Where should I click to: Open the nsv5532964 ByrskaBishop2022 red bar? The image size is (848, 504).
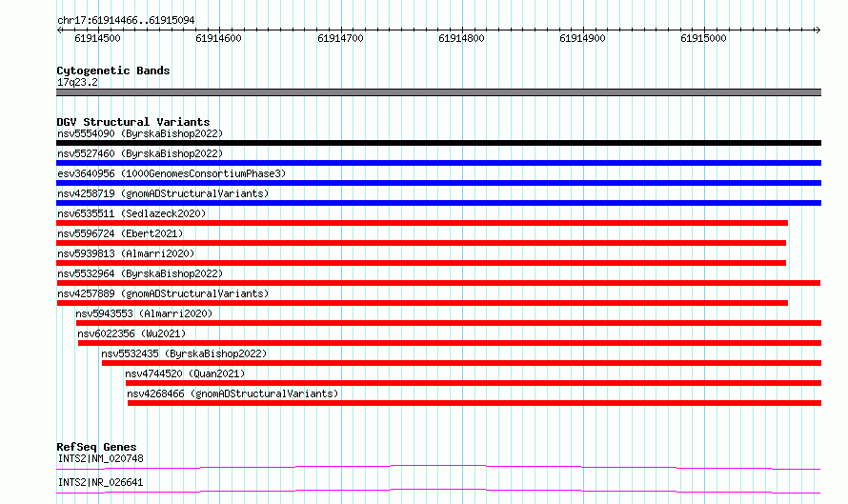[438, 283]
